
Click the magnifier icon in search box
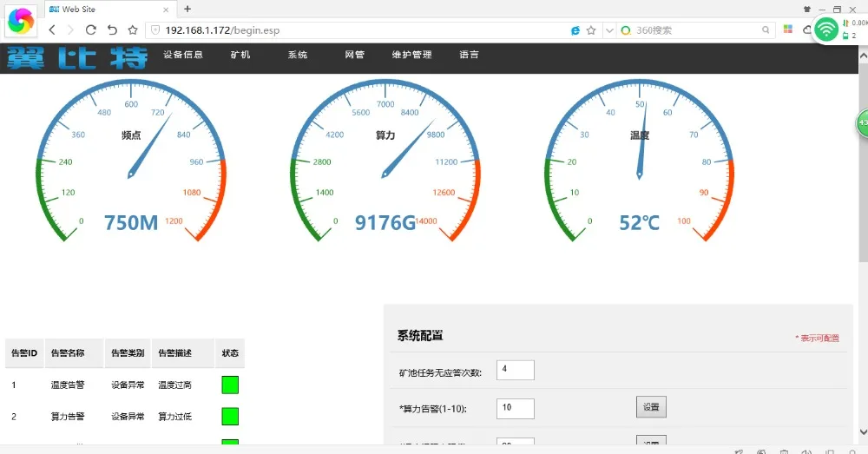click(x=766, y=30)
